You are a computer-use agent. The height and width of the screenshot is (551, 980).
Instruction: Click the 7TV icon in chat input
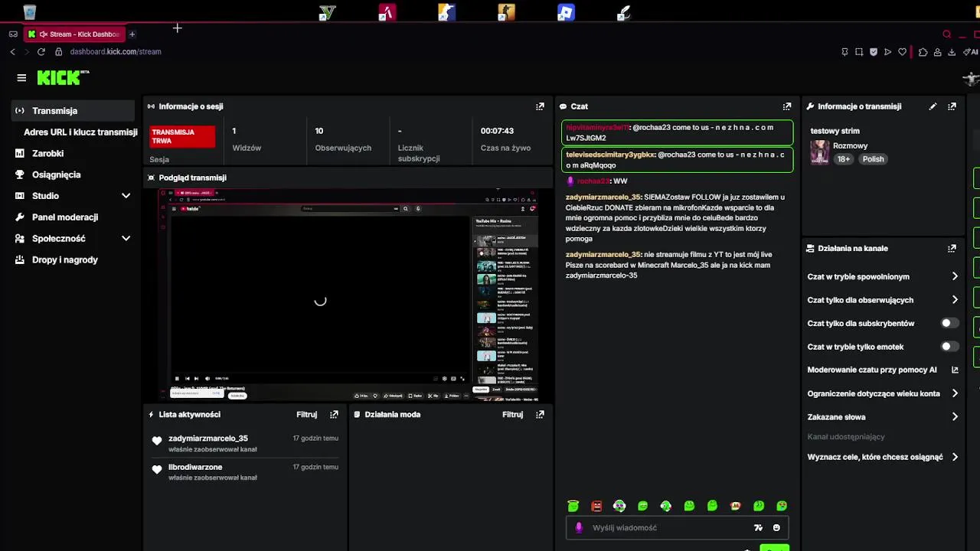pyautogui.click(x=758, y=527)
